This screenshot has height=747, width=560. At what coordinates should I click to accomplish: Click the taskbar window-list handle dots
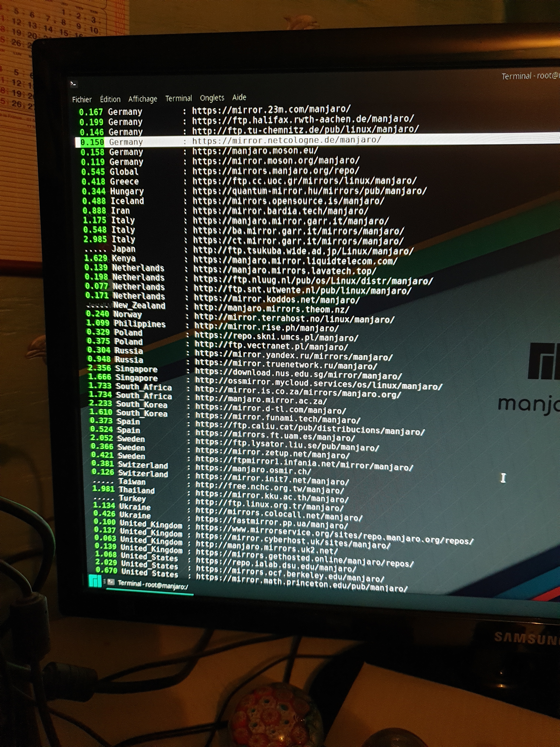tap(105, 582)
